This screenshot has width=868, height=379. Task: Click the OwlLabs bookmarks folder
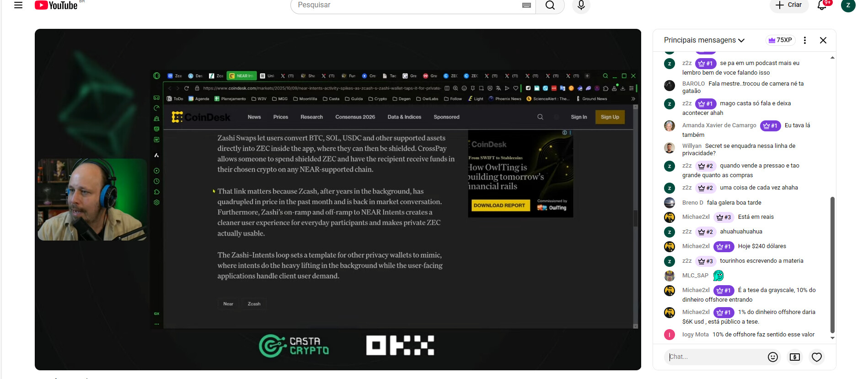pyautogui.click(x=427, y=99)
